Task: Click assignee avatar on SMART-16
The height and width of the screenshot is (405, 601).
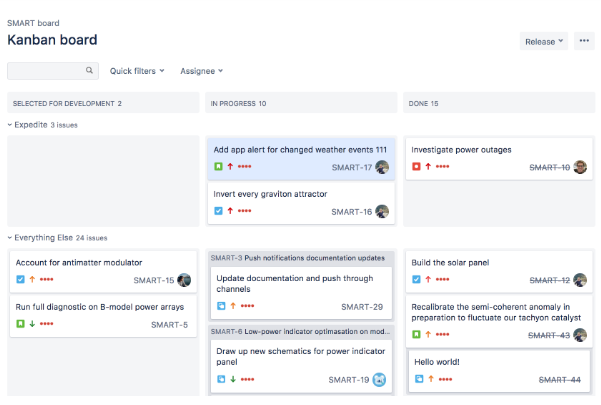Action: [382, 212]
